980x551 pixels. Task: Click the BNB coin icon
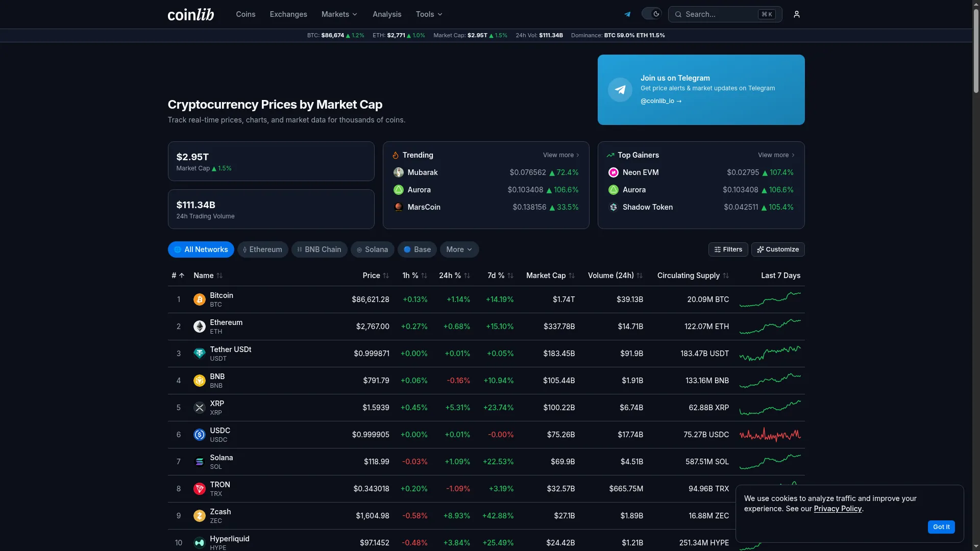(x=200, y=381)
